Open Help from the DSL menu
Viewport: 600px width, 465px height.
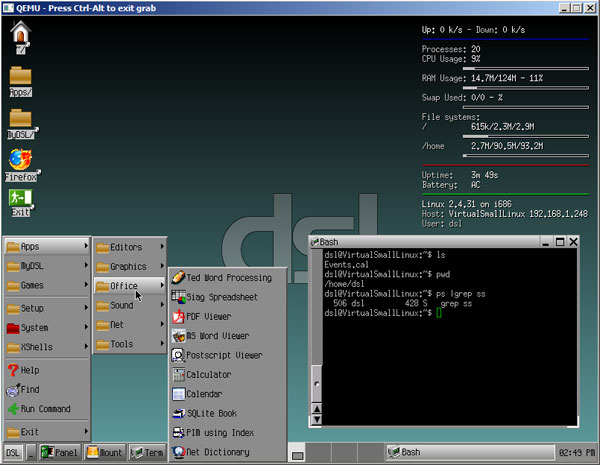pyautogui.click(x=47, y=370)
